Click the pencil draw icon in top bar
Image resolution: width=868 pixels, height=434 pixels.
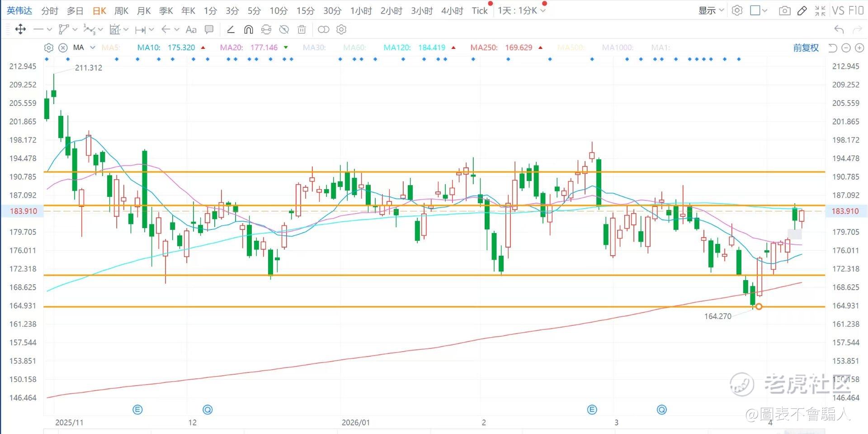tap(802, 10)
